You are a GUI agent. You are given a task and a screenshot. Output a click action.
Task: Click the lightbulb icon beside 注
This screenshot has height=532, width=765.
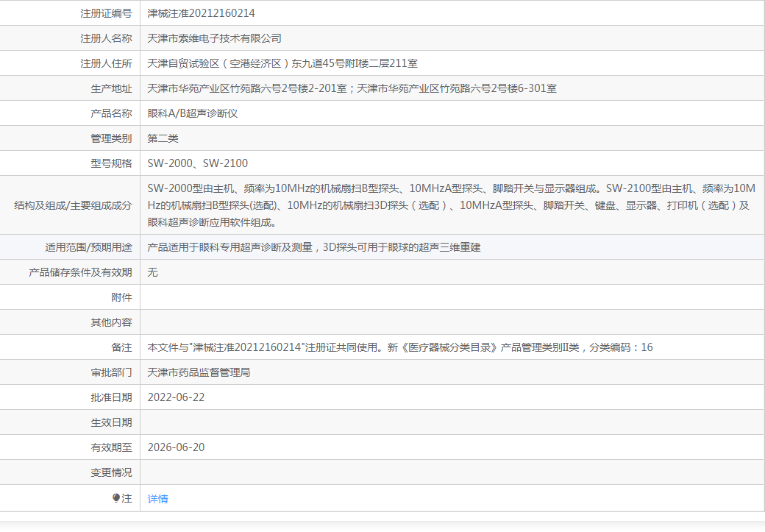tap(116, 498)
